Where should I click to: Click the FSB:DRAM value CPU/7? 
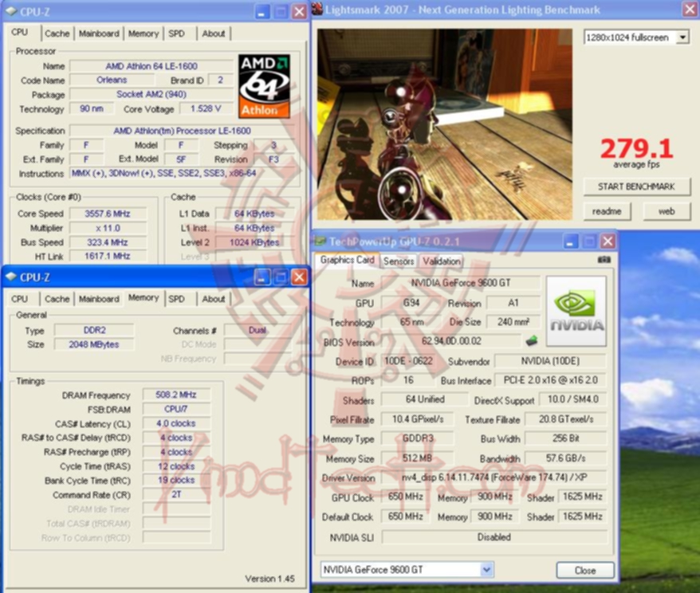coord(176,409)
